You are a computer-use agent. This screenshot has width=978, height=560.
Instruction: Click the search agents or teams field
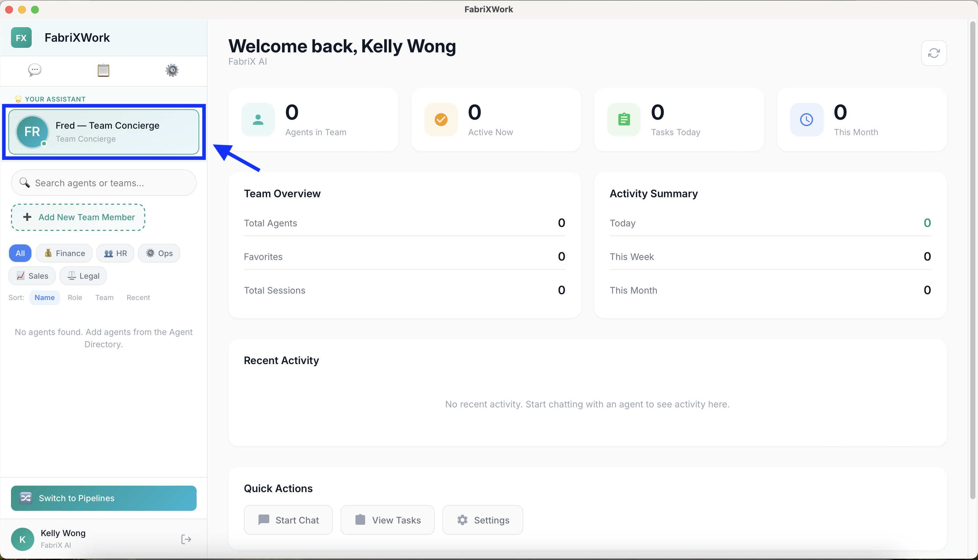pyautogui.click(x=103, y=183)
